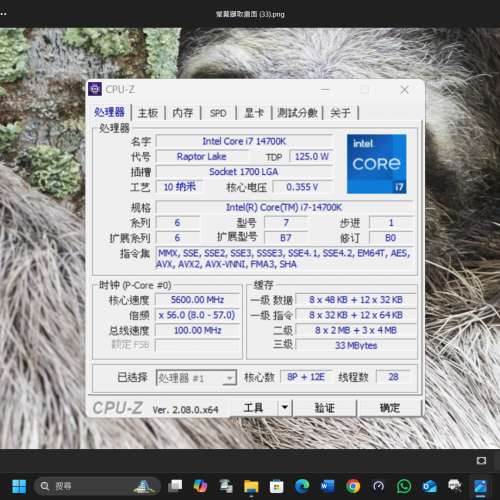Launch Google Chrome from the taskbar
The width and height of the screenshot is (500, 500).
[x=353, y=486]
